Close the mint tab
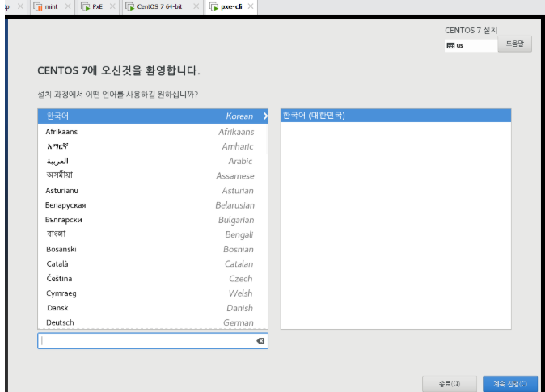545x392 pixels. (x=68, y=6)
